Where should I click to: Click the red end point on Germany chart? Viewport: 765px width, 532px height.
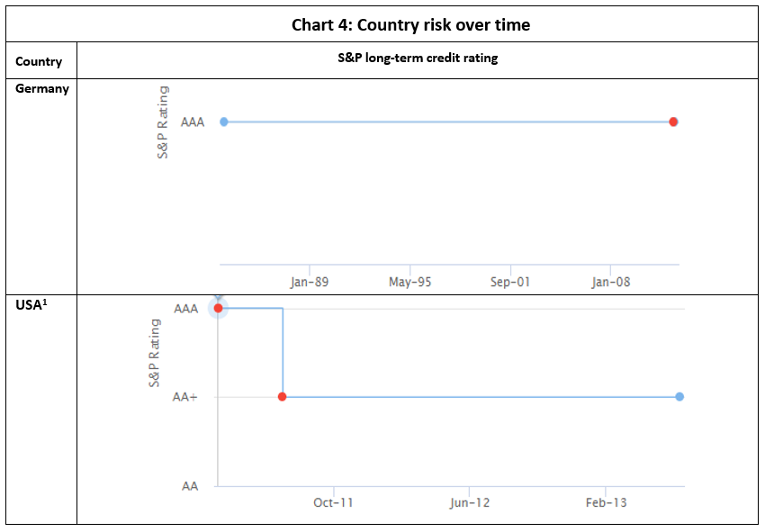673,122
